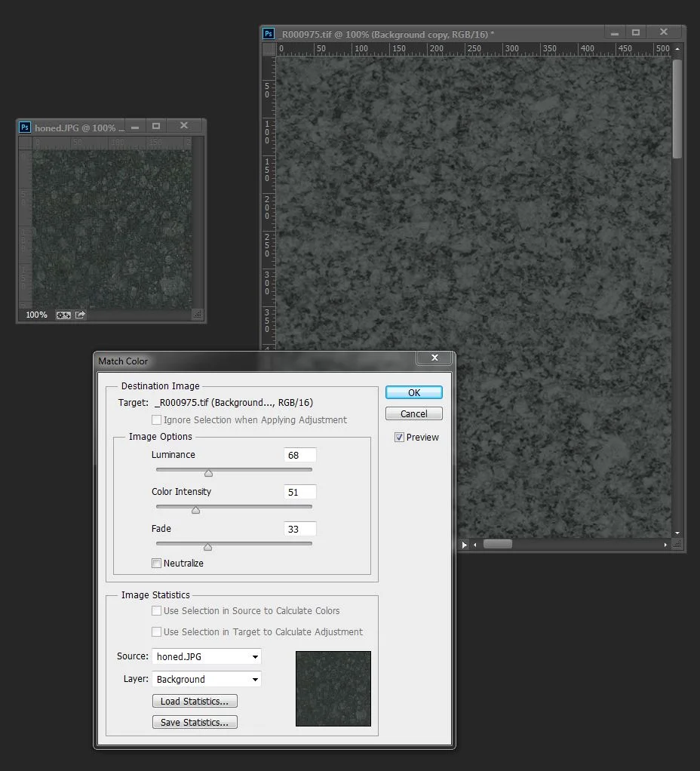Click the Photoshop icon on the honed.JPG title bar
The width and height of the screenshot is (700, 771).
click(x=25, y=126)
